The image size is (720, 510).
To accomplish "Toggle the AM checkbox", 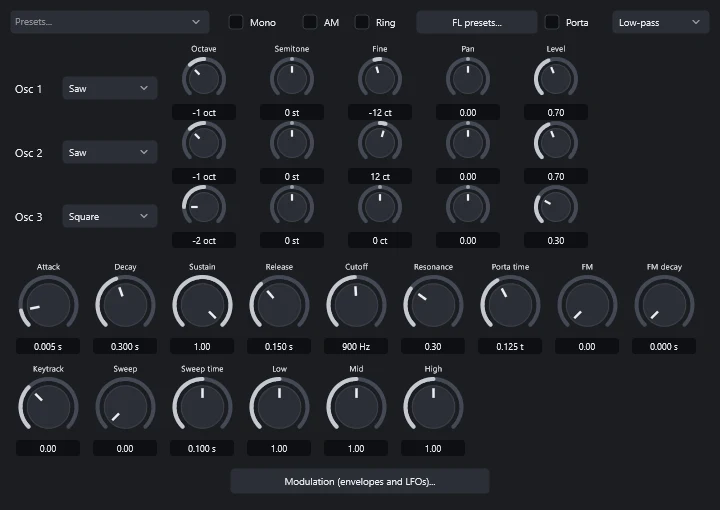I will [310, 22].
